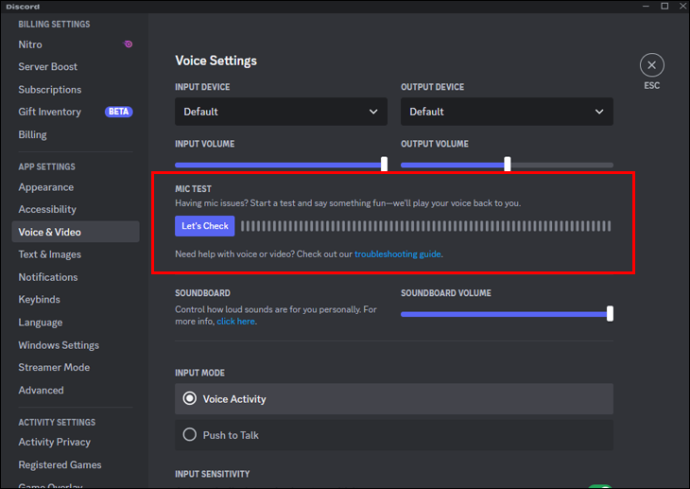Open the Output Device dropdown
This screenshot has height=489, width=690.
[x=506, y=112]
